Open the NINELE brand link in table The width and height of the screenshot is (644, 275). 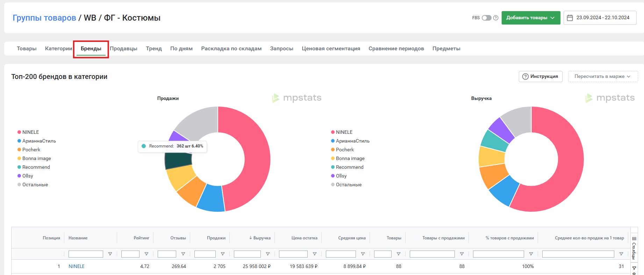click(x=77, y=266)
